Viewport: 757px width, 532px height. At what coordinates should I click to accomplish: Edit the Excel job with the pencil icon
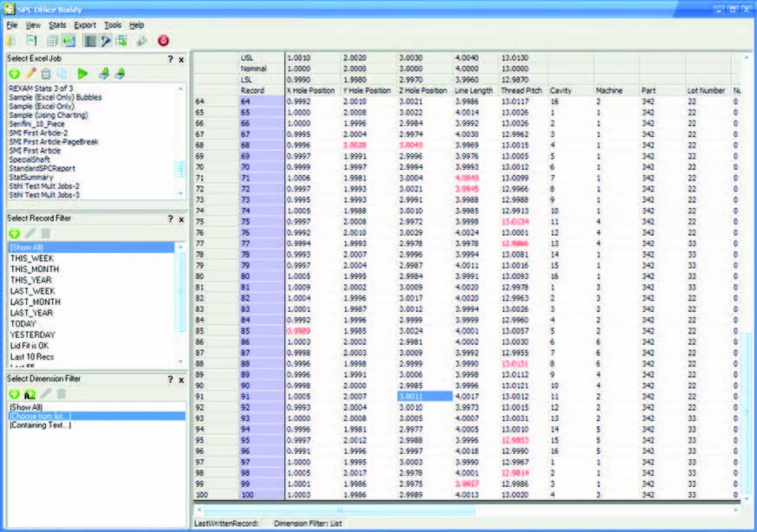coord(31,74)
